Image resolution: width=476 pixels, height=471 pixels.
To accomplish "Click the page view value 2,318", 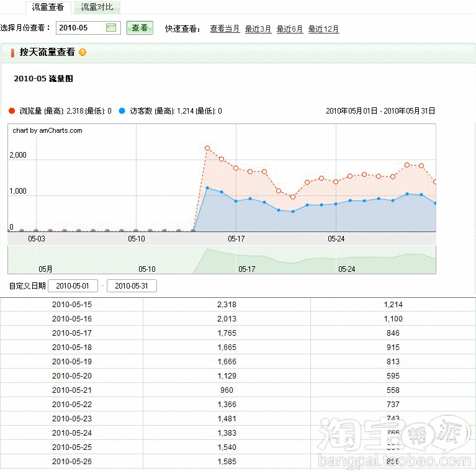I will point(227,305).
